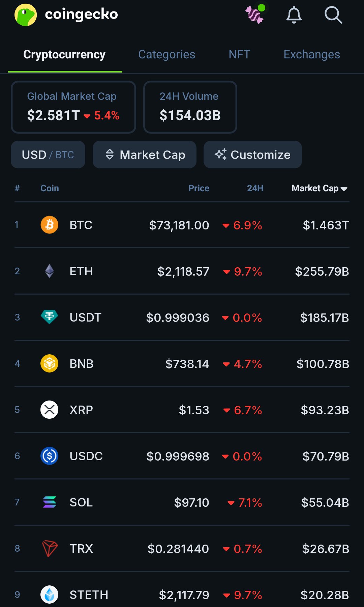Open the notifications bell

pos(294,15)
